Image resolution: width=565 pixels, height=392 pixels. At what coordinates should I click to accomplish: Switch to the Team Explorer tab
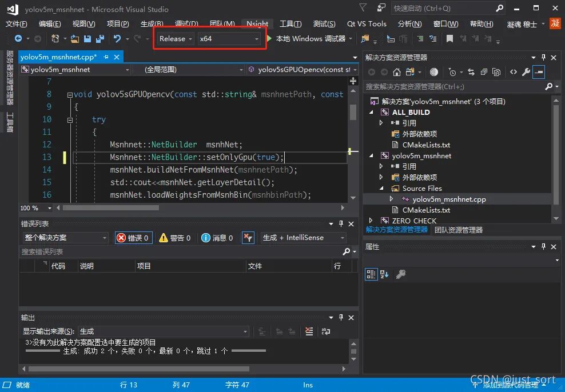[x=458, y=230]
